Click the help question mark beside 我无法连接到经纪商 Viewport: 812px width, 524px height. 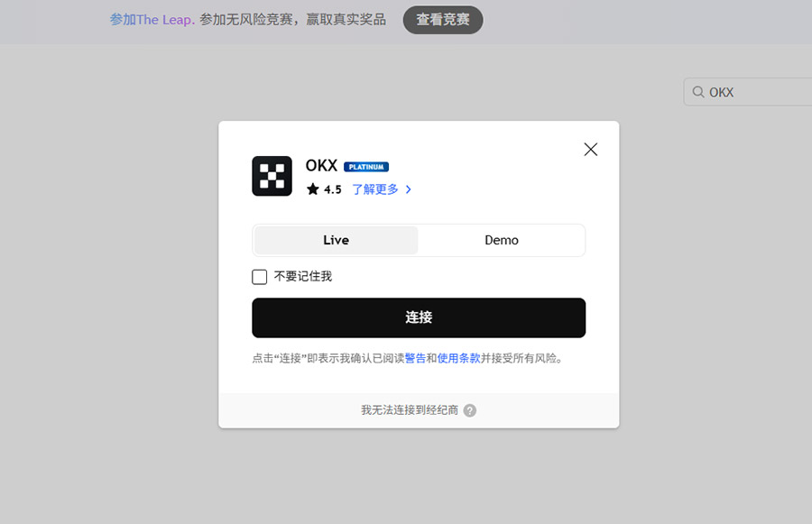click(x=469, y=409)
